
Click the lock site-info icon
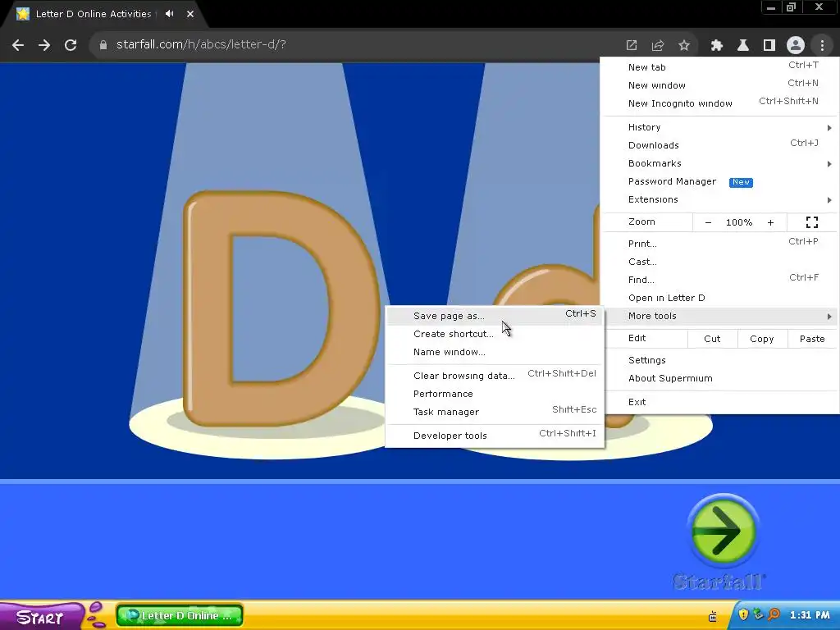[103, 45]
